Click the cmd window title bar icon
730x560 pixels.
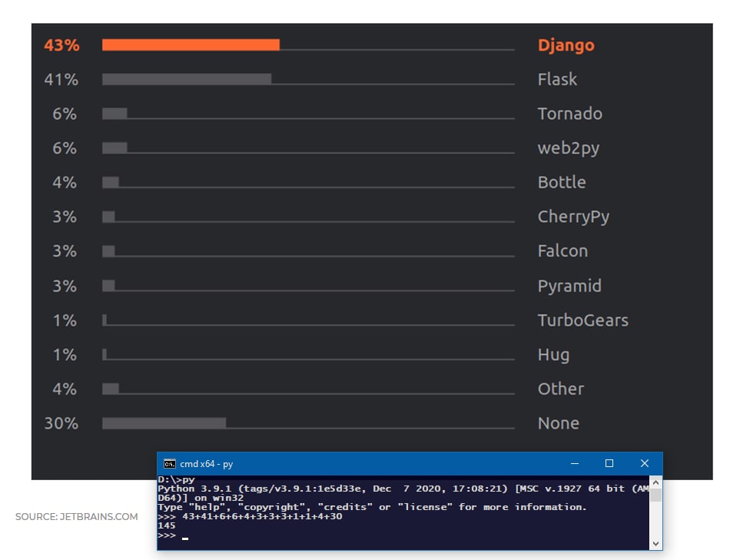170,464
